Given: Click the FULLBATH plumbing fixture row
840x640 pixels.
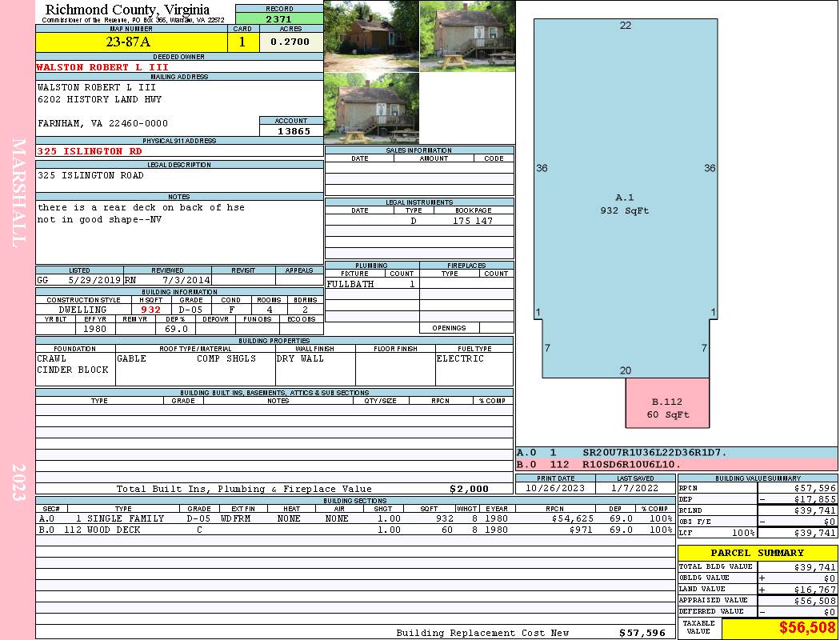Looking at the screenshot, I should coord(371,284).
